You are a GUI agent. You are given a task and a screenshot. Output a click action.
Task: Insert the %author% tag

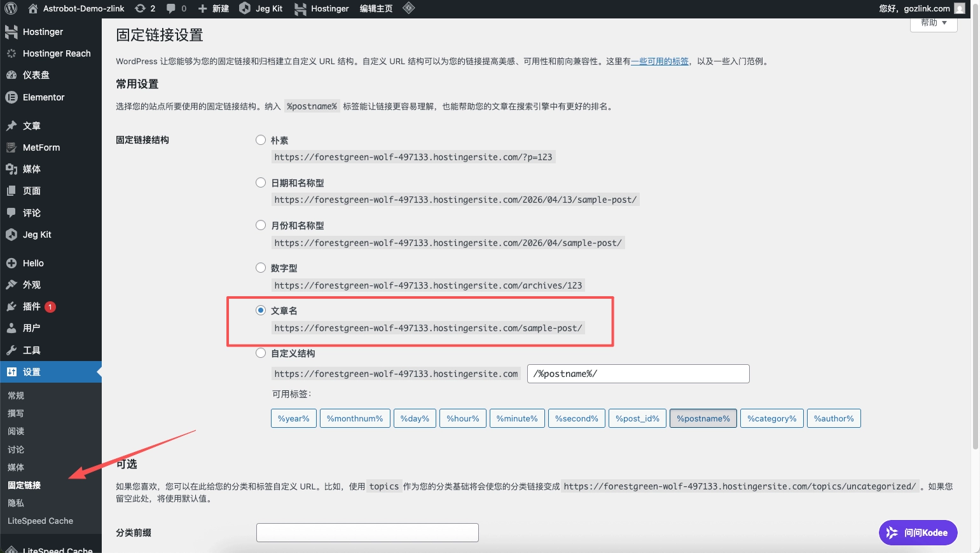[x=834, y=418]
